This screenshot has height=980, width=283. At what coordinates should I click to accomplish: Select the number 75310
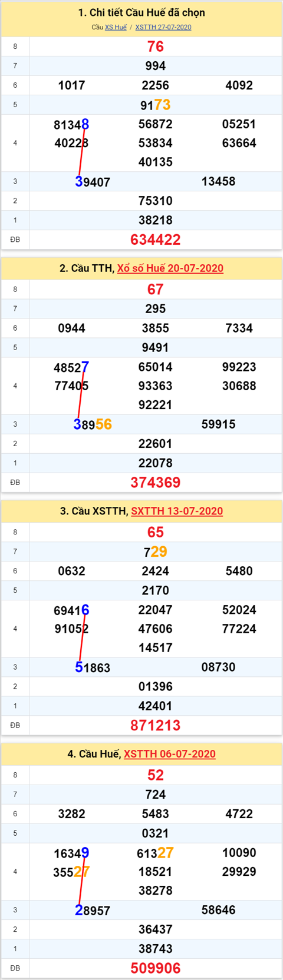click(156, 201)
